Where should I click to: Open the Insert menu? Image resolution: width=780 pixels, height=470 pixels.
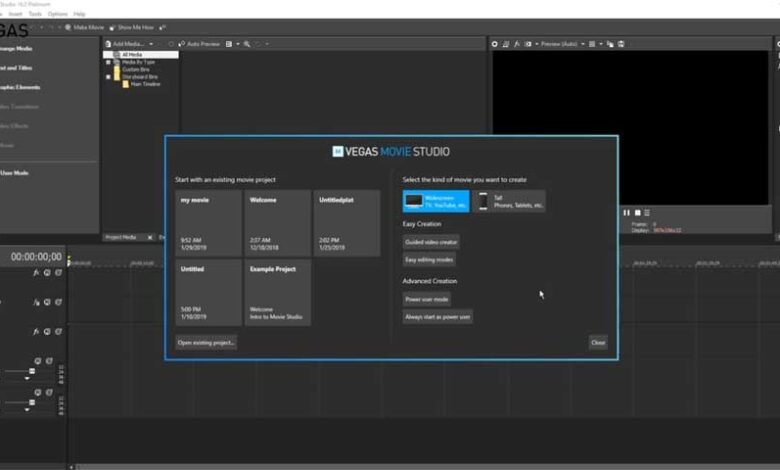15,14
